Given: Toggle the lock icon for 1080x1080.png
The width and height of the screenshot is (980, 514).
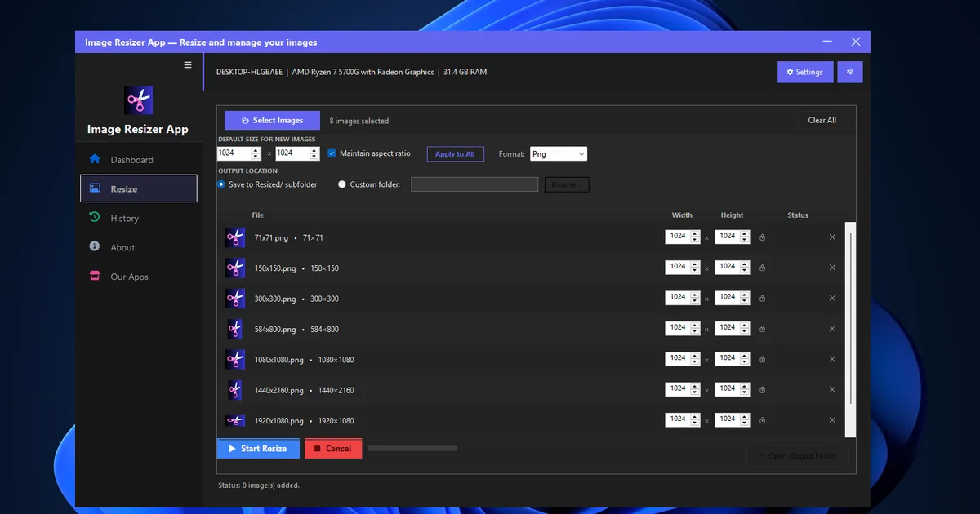Looking at the screenshot, I should pos(762,360).
